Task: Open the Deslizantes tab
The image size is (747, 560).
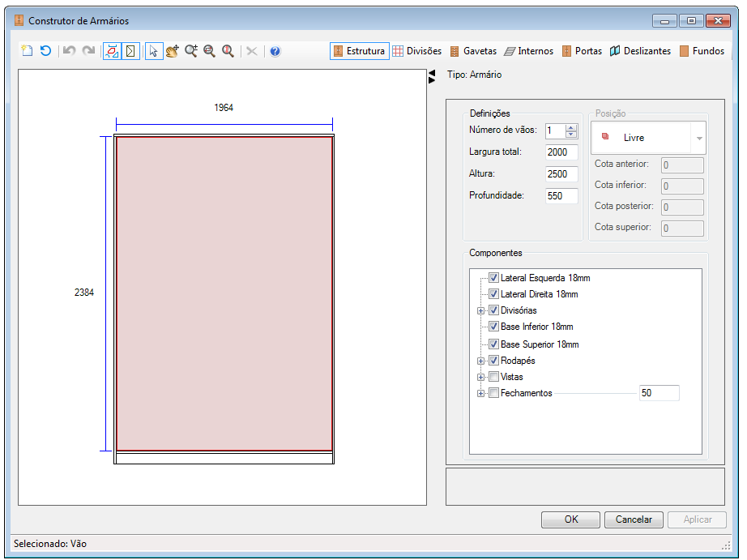Action: [640, 51]
